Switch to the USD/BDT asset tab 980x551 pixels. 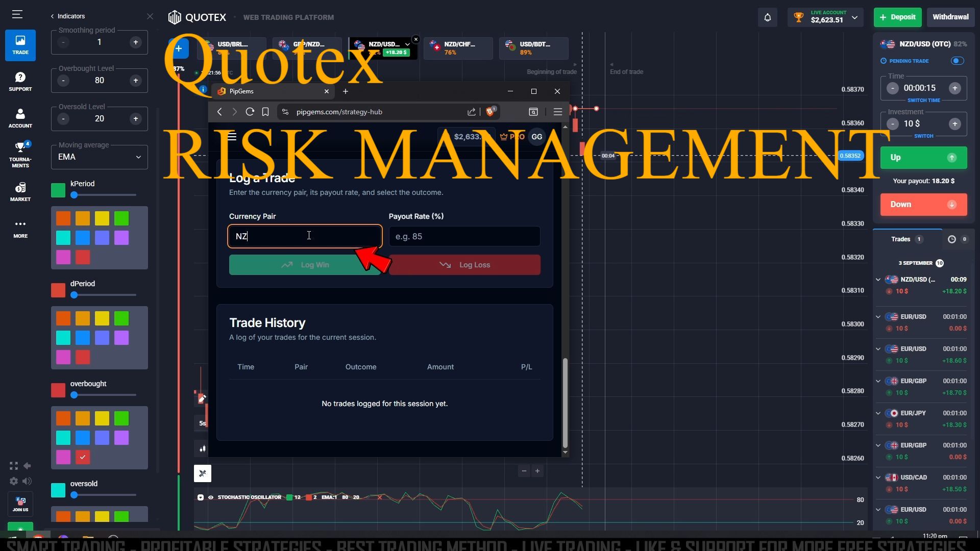click(x=533, y=48)
